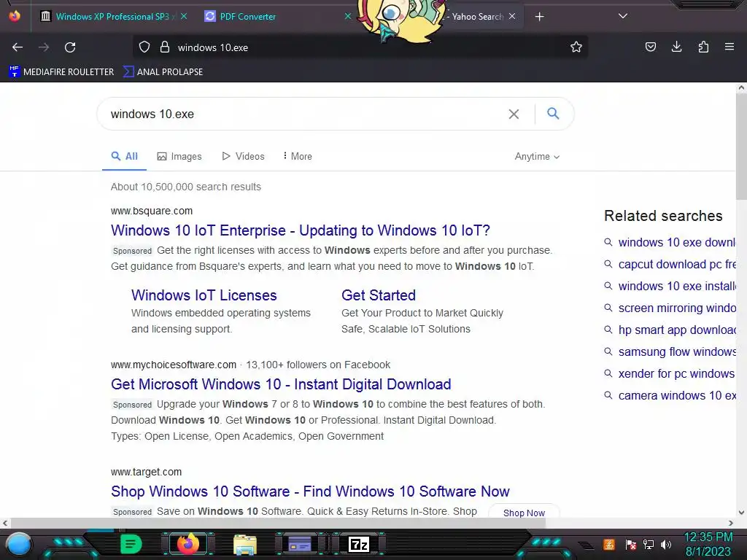Close the PDF Converter tab
747x560 pixels.
348,16
